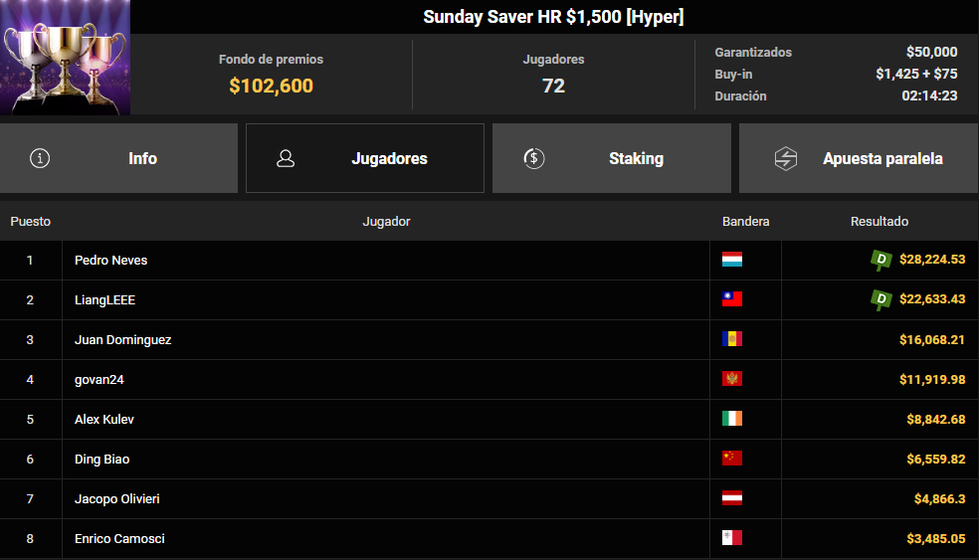Screen dimensions: 979x560
Task: Click player name govan24
Action: (99, 379)
